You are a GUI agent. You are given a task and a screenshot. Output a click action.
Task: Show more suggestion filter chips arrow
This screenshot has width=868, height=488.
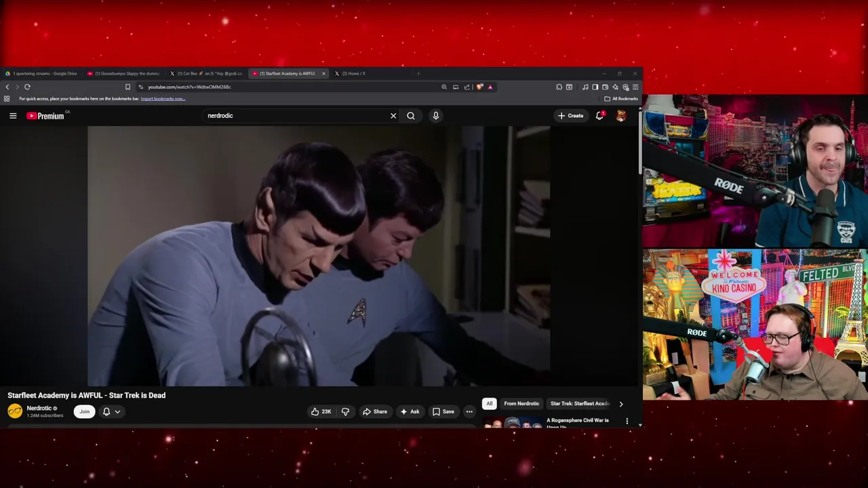pyautogui.click(x=620, y=404)
